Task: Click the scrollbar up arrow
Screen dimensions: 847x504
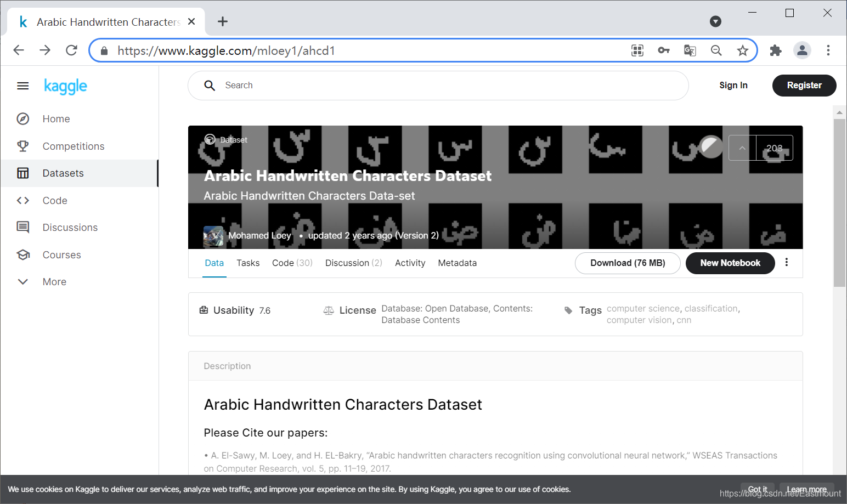Action: [x=839, y=112]
